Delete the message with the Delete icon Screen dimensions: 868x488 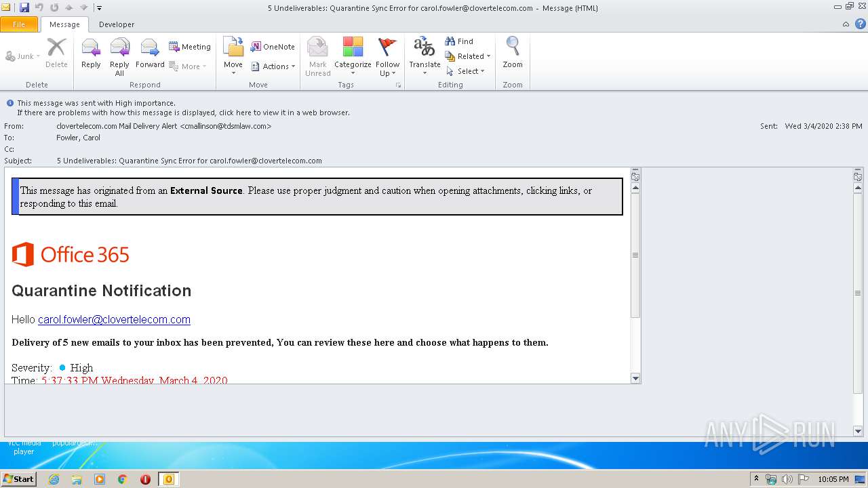[x=56, y=54]
